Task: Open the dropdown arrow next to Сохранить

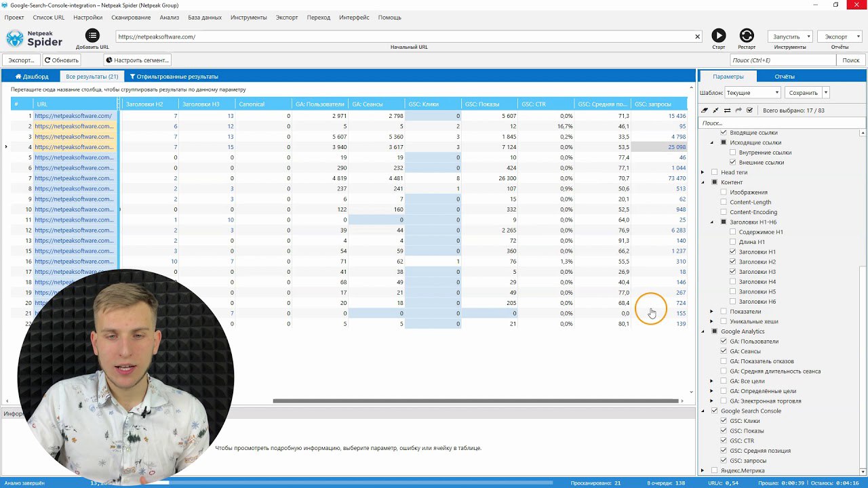Action: point(826,93)
